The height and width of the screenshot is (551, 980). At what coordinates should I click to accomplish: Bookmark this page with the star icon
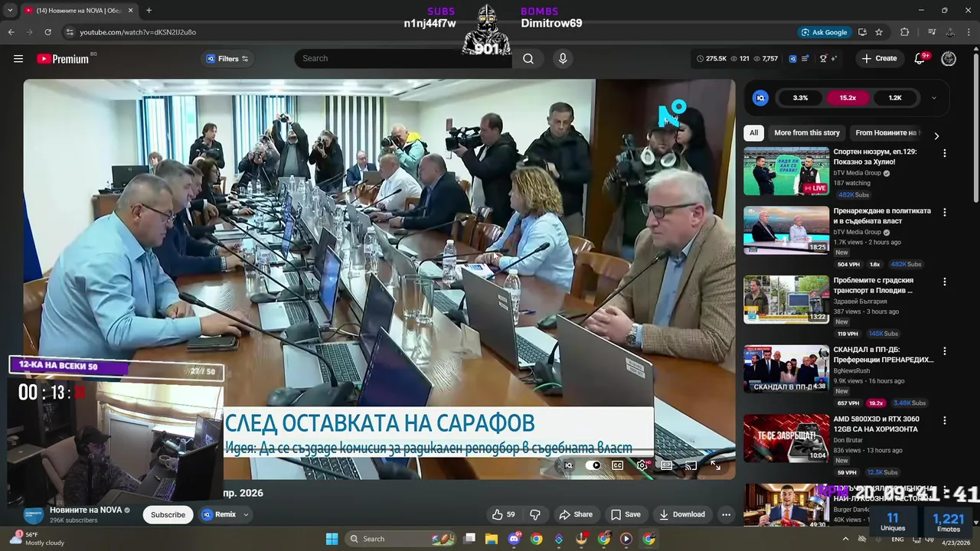[x=879, y=32]
